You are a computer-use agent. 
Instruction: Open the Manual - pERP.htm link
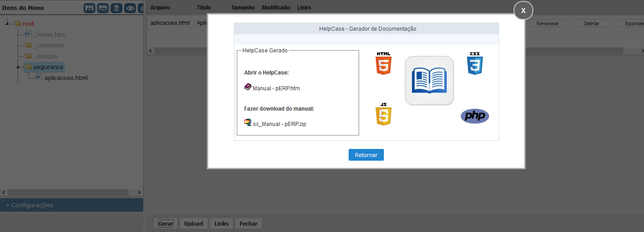click(x=276, y=88)
